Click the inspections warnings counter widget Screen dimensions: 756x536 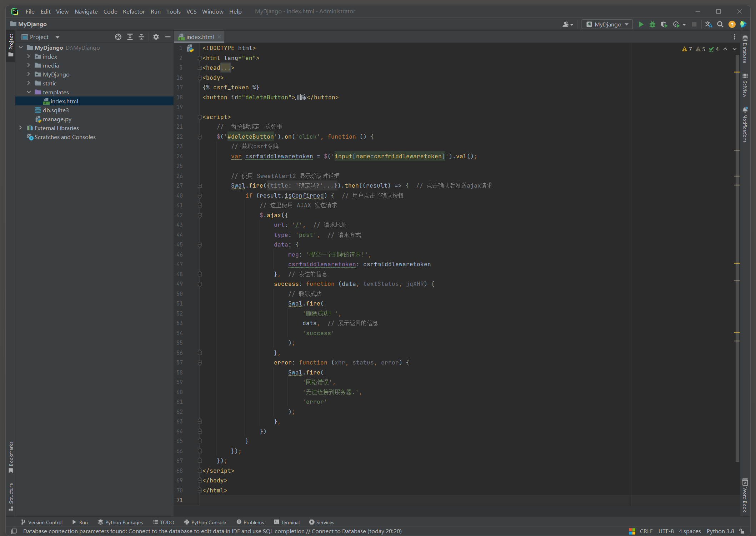pos(700,49)
